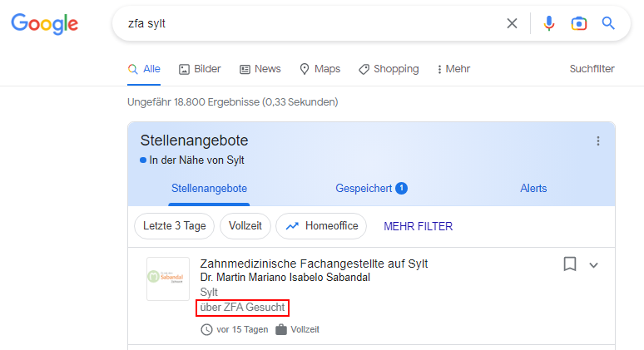Viewport: 644px width, 350px height.
Task: Click the 'In der Nähe von Sylt' location text
Action: (x=196, y=160)
